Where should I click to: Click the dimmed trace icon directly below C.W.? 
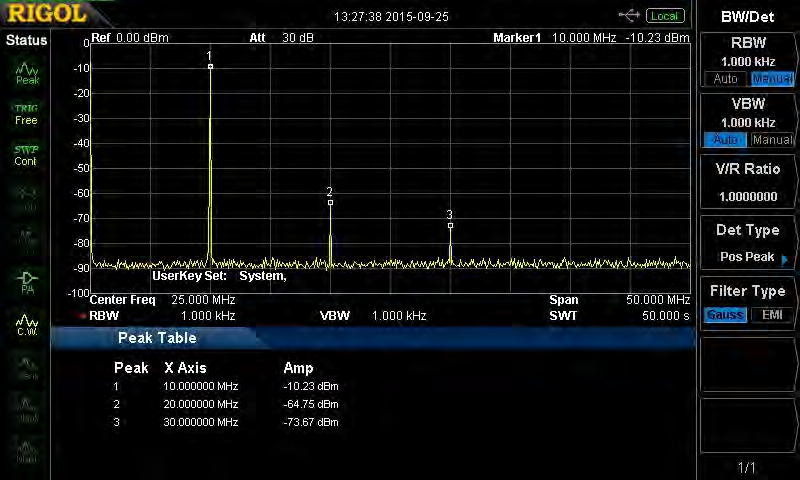(x=27, y=368)
